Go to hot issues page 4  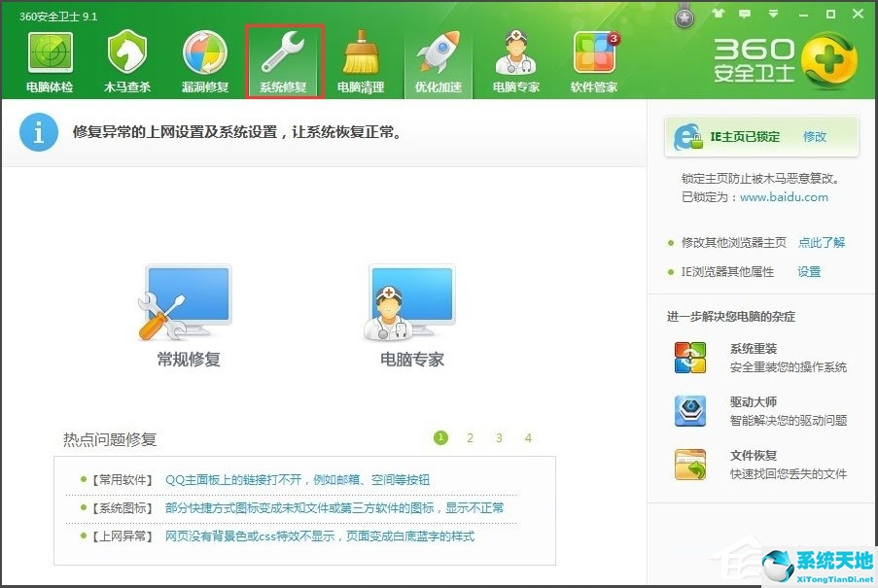(x=528, y=438)
